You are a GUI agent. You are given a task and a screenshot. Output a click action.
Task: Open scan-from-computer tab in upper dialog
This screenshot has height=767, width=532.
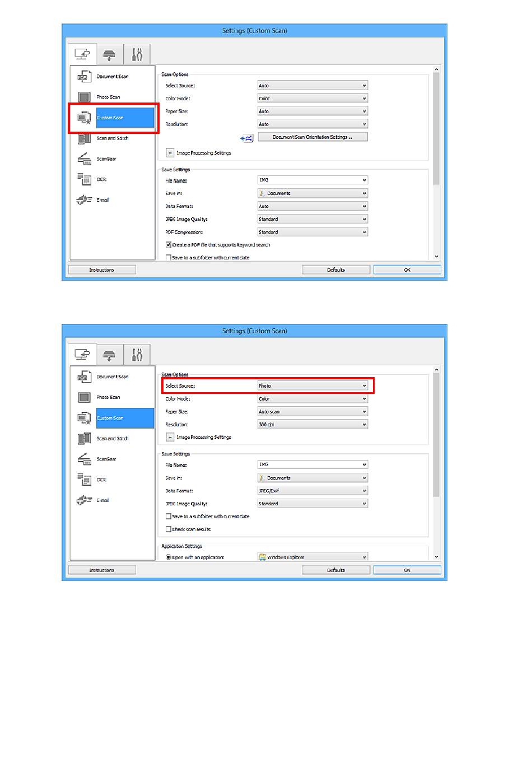click(x=82, y=54)
